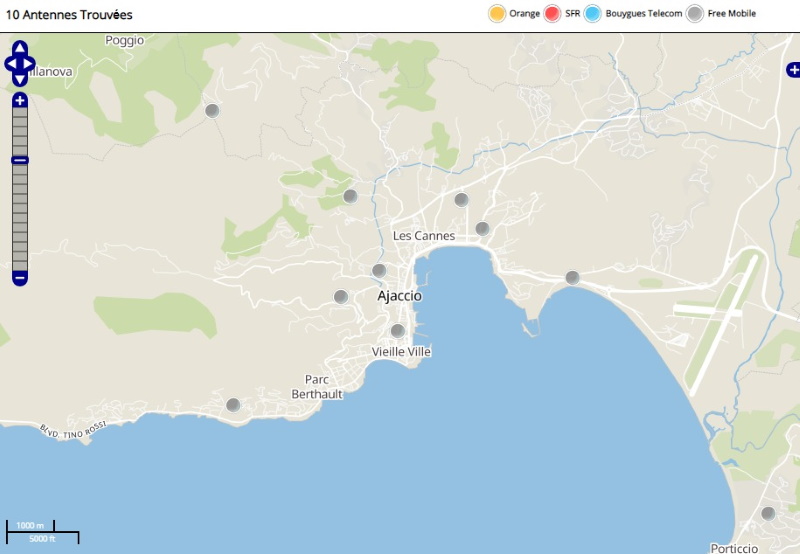Click the Free Mobile legend label
This screenshot has height=554, width=800.
coord(732,14)
